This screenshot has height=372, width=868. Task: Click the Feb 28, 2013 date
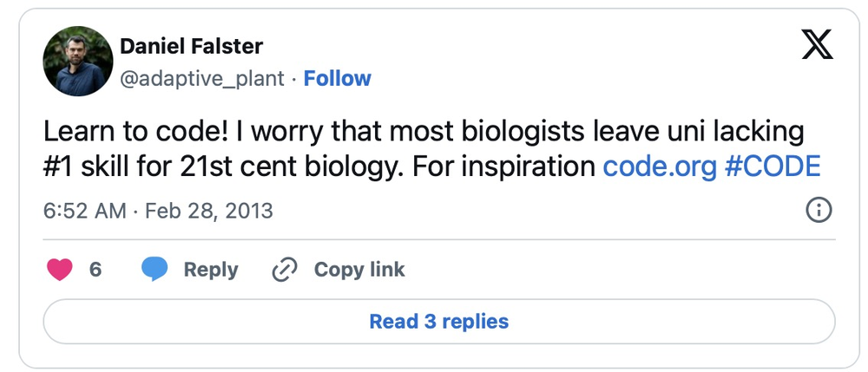tap(207, 211)
